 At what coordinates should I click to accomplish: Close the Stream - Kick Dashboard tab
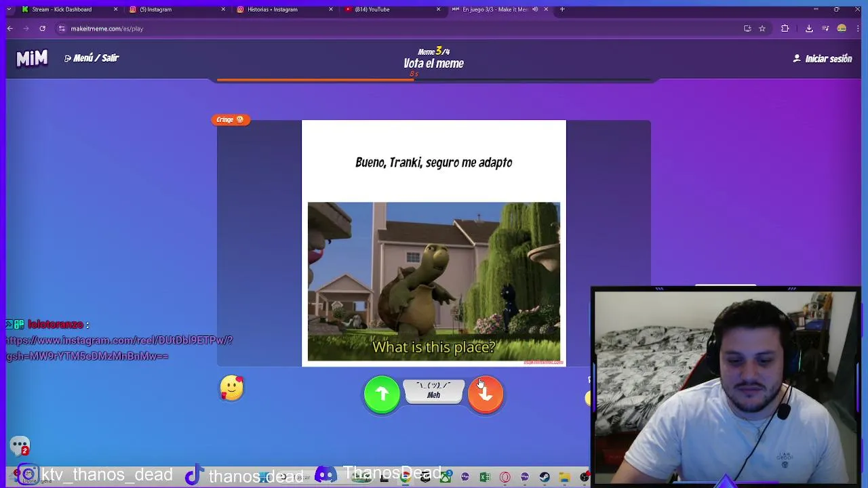115,9
